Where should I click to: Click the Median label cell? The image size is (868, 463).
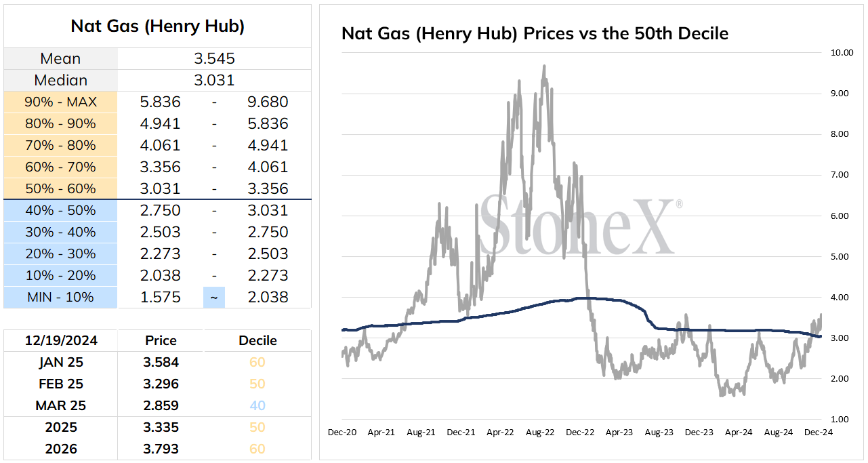[60, 80]
